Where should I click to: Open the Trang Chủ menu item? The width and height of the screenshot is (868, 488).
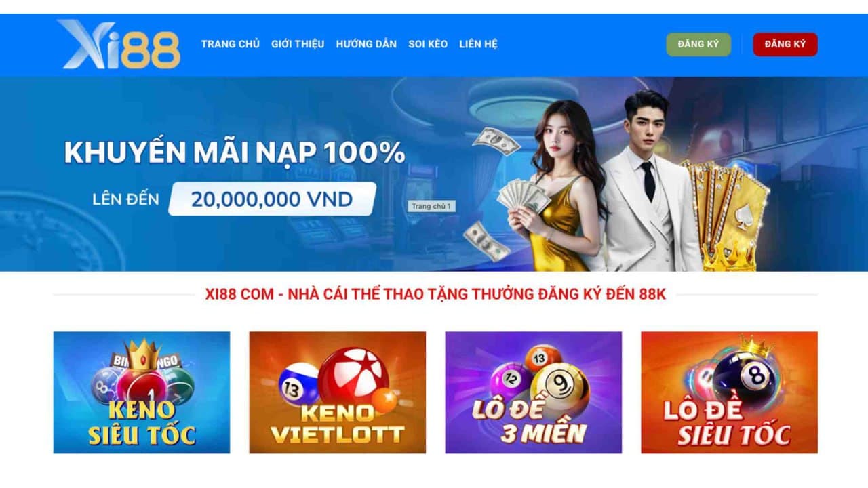(231, 44)
